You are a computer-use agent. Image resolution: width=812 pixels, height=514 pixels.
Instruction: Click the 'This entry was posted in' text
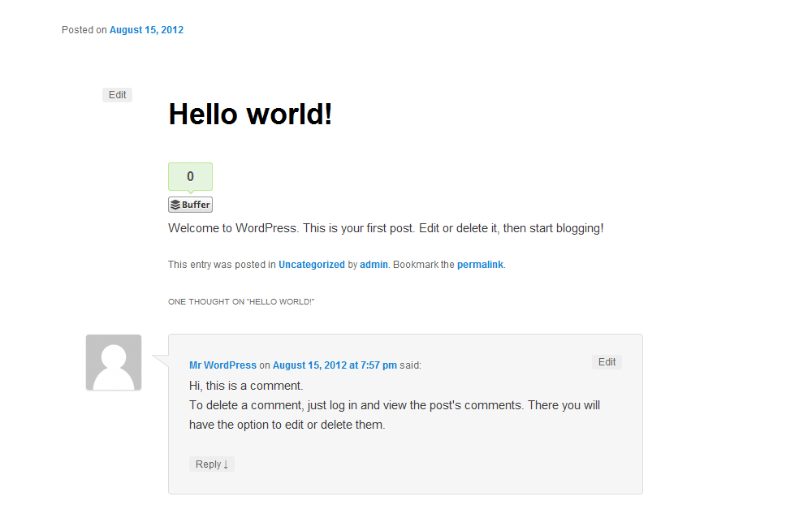222,265
